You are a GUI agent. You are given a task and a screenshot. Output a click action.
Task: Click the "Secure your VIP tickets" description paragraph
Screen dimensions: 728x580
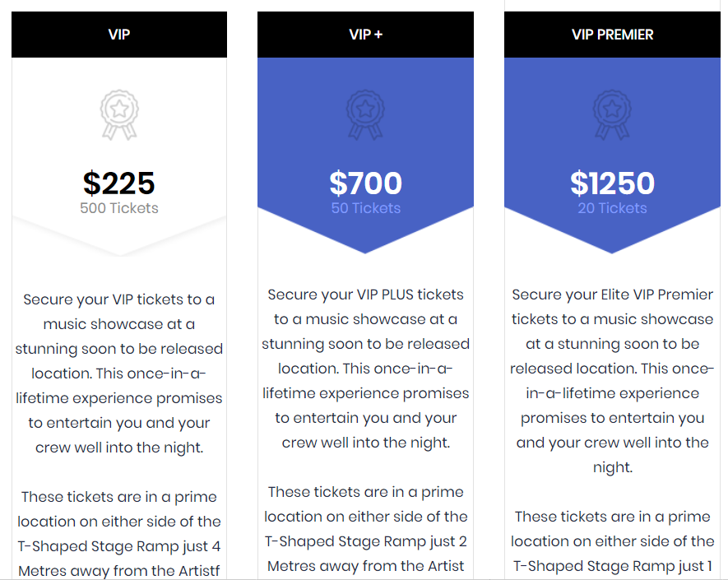118,374
